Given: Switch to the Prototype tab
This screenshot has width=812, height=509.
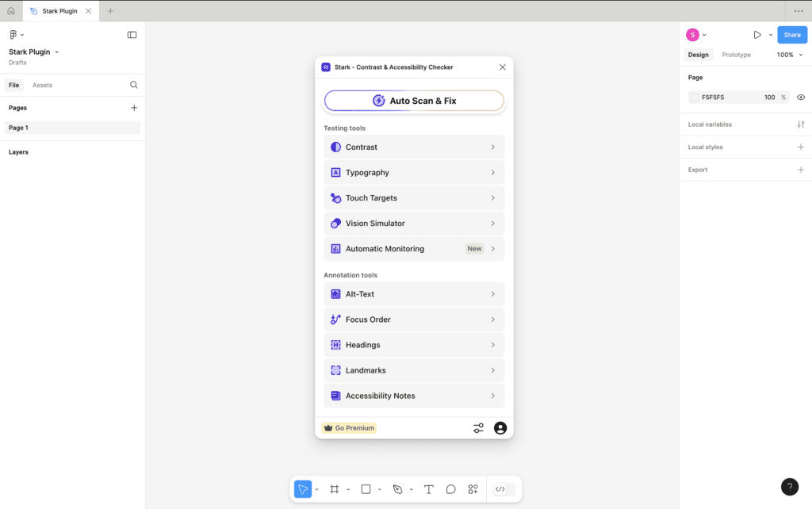Looking at the screenshot, I should [736, 55].
